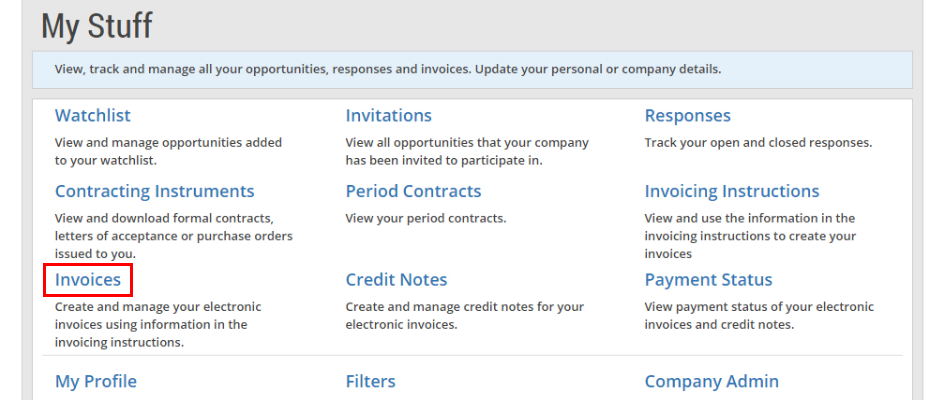The image size is (944, 400).
Task: View Period Contracts
Action: pyautogui.click(x=413, y=191)
